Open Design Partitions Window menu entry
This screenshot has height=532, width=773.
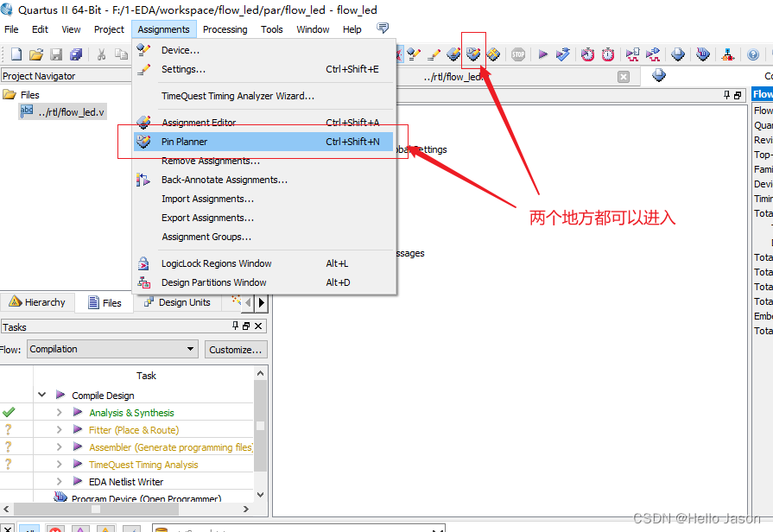(x=263, y=282)
